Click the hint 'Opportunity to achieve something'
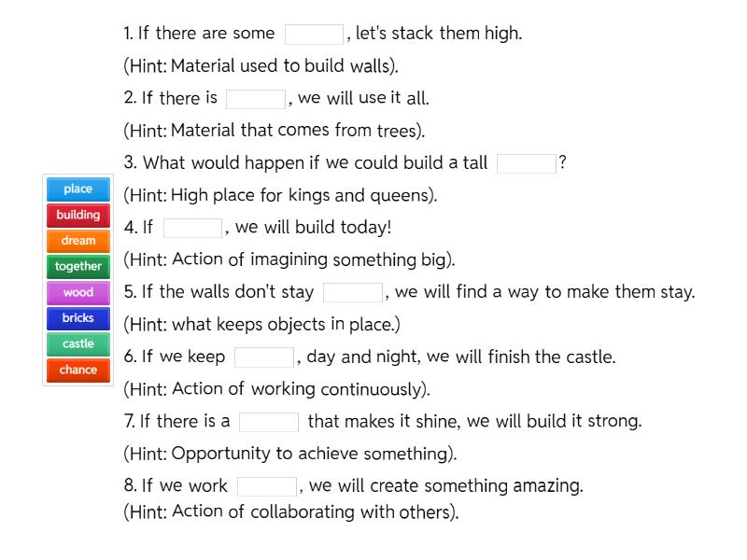747x560 pixels. (289, 454)
